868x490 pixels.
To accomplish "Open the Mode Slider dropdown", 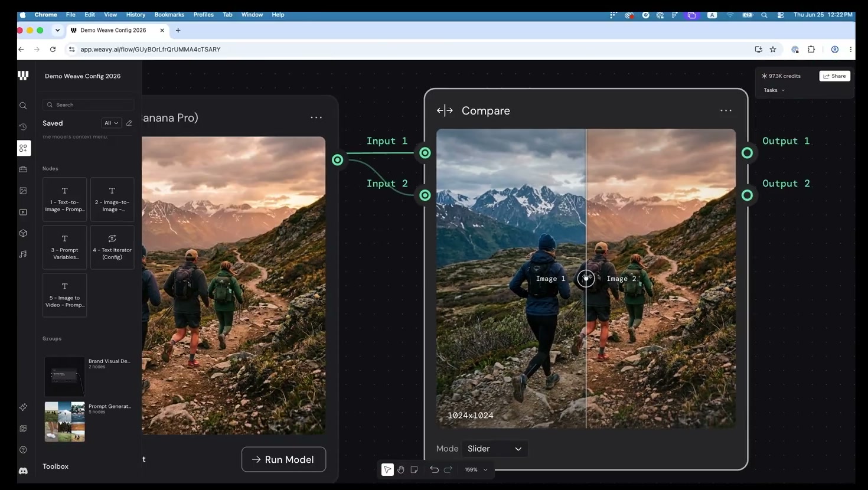I will pyautogui.click(x=495, y=449).
